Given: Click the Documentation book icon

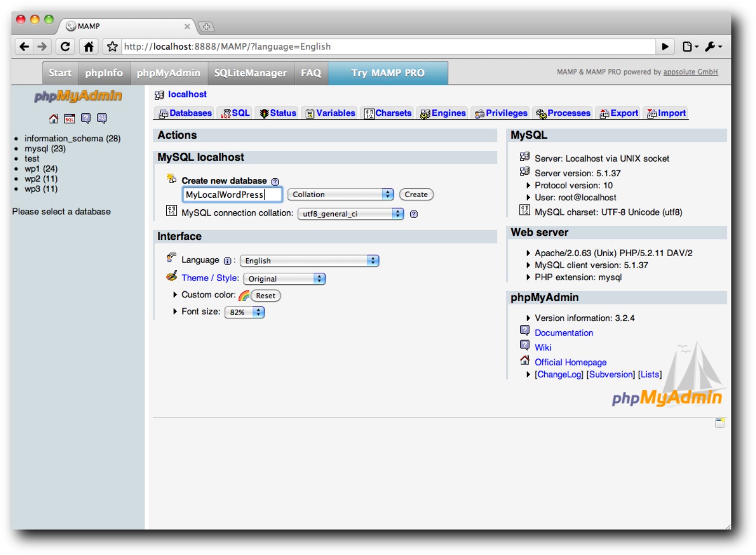Looking at the screenshot, I should (525, 330).
